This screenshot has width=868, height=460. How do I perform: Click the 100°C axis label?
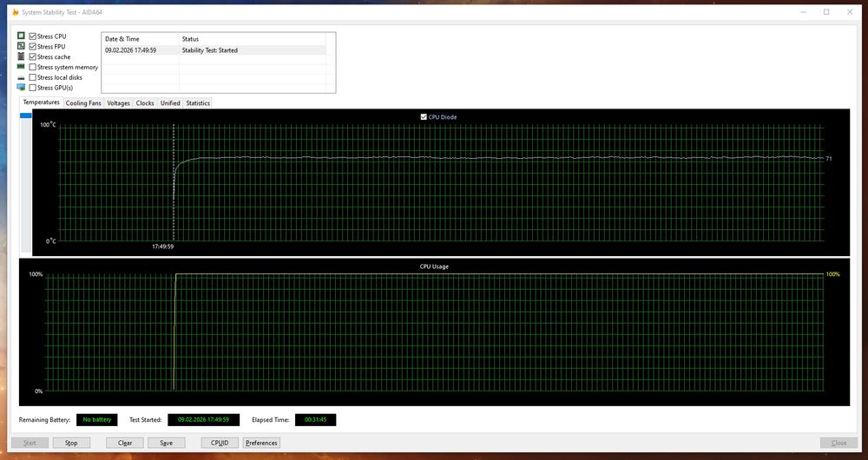click(48, 125)
